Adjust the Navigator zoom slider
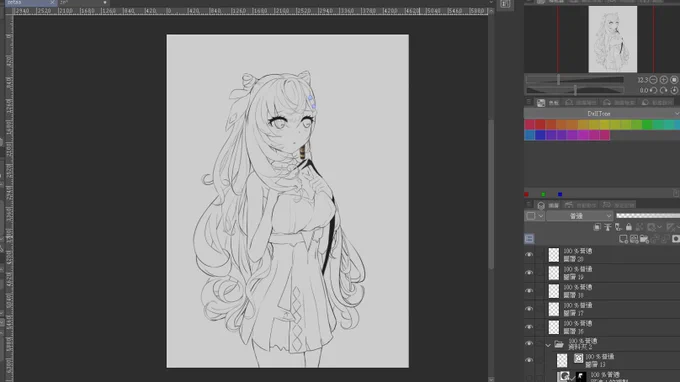 coord(575,80)
